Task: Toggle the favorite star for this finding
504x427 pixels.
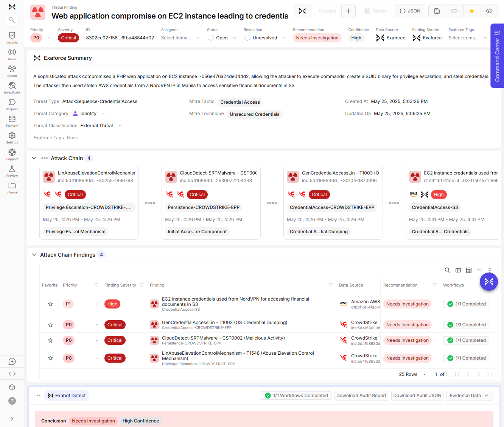Action: (472, 11)
